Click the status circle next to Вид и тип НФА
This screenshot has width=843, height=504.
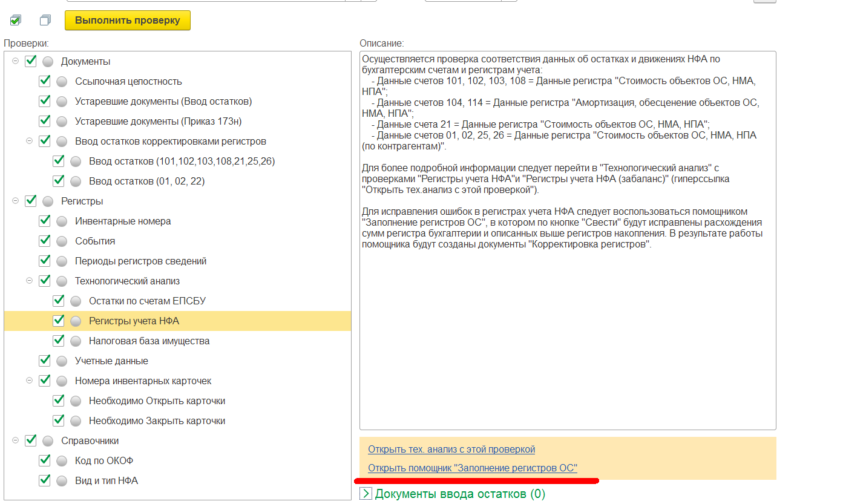coord(62,481)
